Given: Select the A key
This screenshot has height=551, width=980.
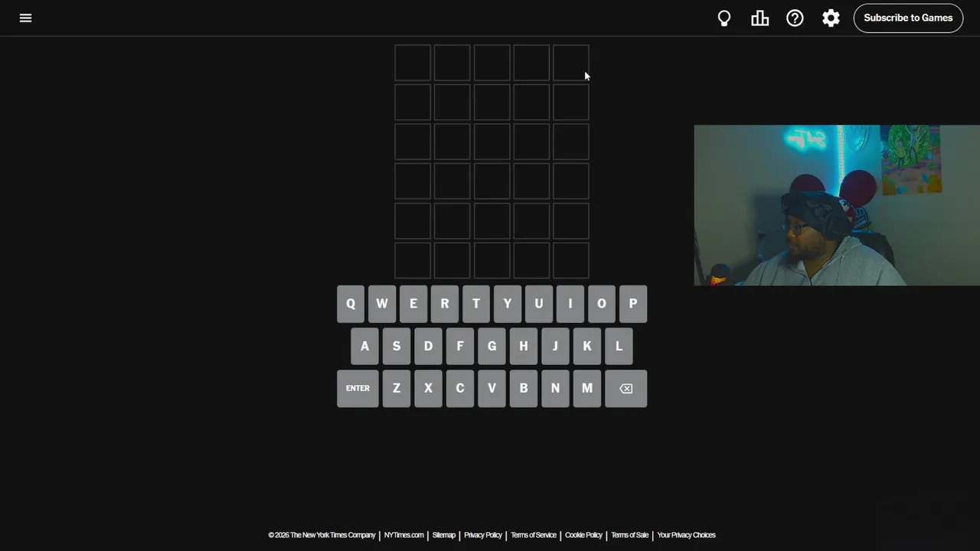Looking at the screenshot, I should pyautogui.click(x=364, y=346).
